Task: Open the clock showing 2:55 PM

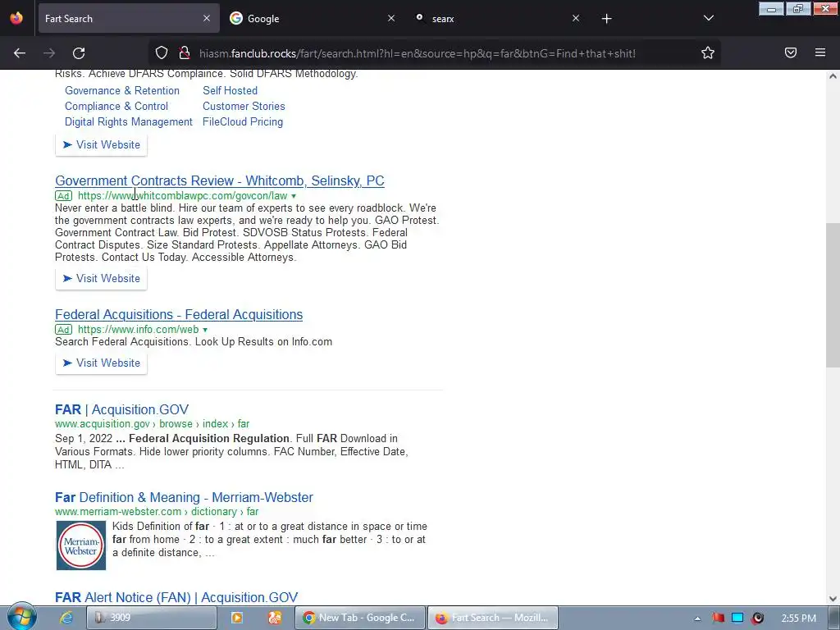Action: coord(799,619)
